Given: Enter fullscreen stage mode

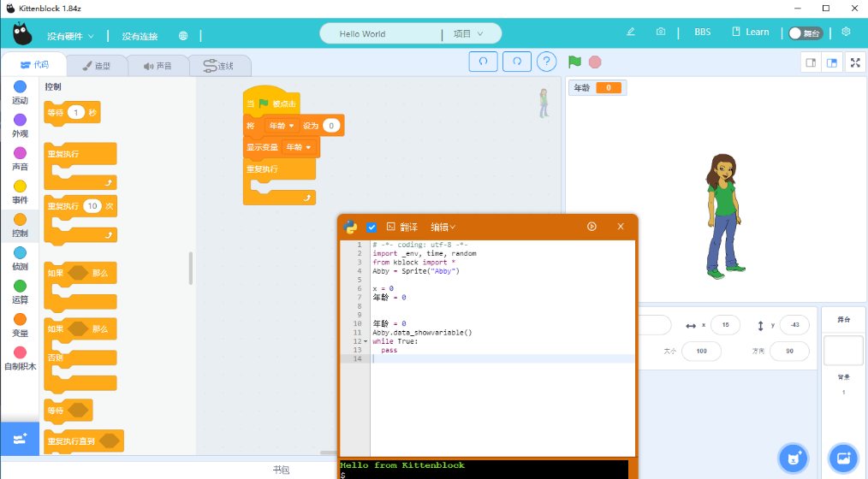Looking at the screenshot, I should (x=854, y=62).
